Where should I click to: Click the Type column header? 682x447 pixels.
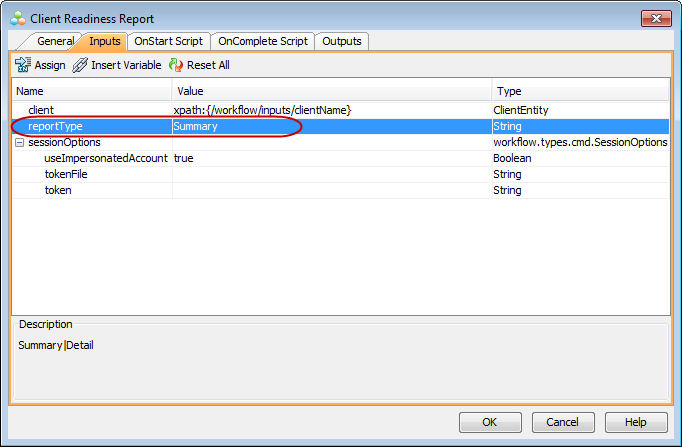click(580, 91)
